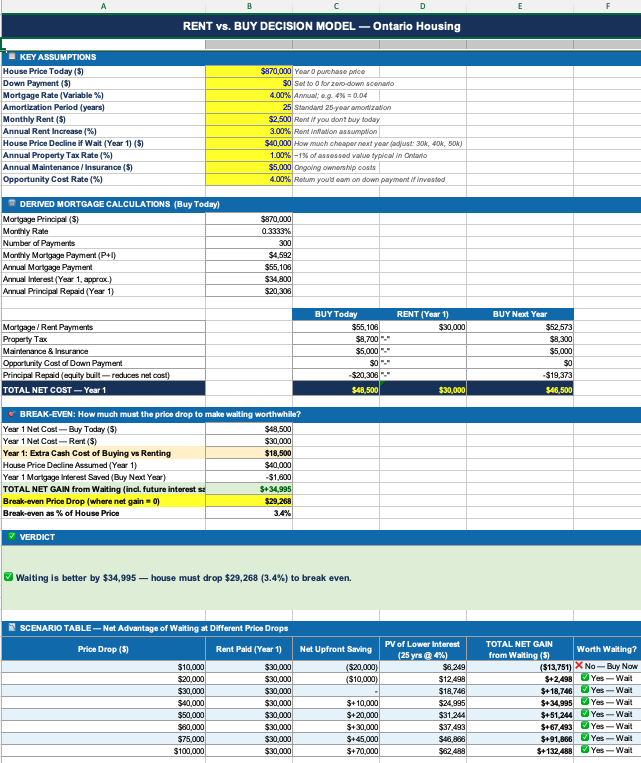Click the RENT vs. BUY DECISION MODEL title
Image resolution: width=641 pixels, height=763 pixels.
point(321,26)
